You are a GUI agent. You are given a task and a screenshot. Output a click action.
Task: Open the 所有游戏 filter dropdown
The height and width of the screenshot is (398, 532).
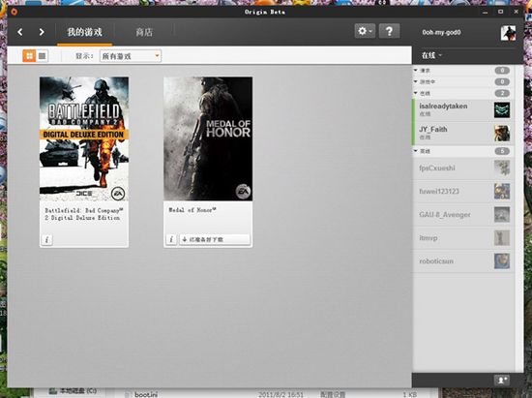(x=131, y=56)
